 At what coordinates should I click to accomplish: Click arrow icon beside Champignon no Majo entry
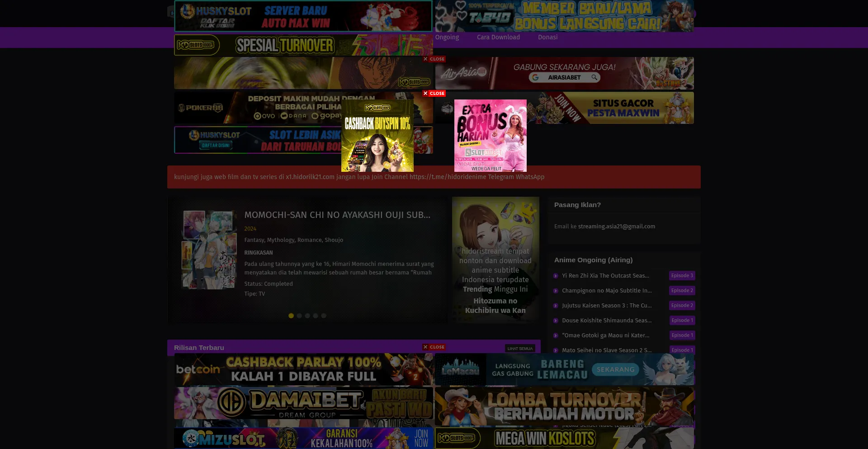tap(557, 291)
